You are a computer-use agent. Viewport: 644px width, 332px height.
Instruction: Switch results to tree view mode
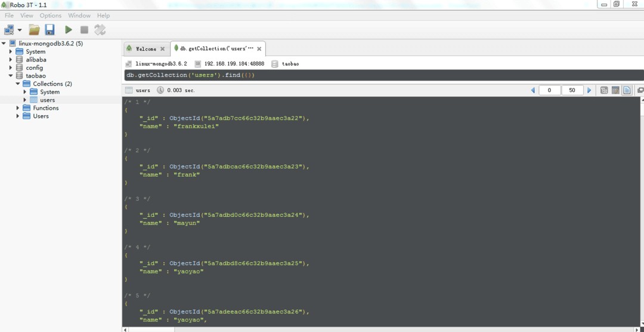[x=604, y=90]
